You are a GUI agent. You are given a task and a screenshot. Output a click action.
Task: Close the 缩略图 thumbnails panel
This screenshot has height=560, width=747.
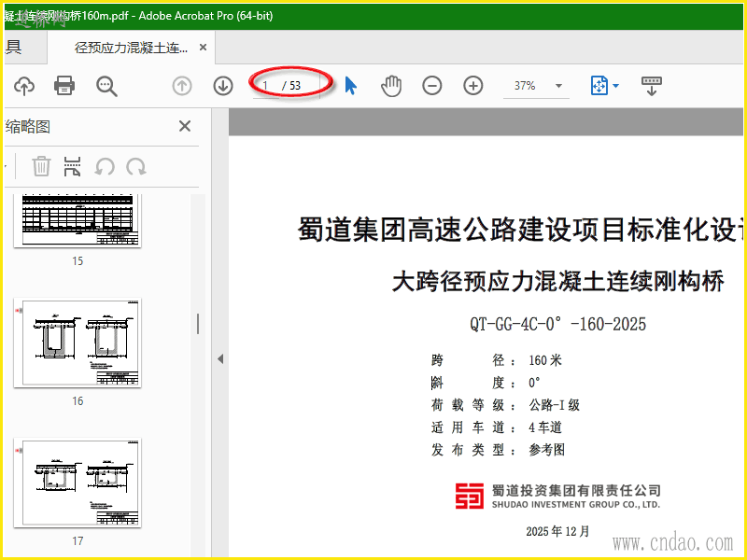click(x=185, y=126)
